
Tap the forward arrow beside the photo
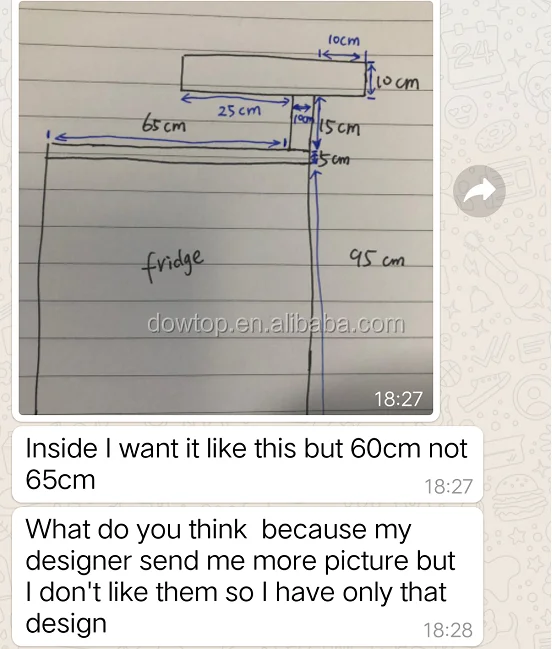click(479, 191)
